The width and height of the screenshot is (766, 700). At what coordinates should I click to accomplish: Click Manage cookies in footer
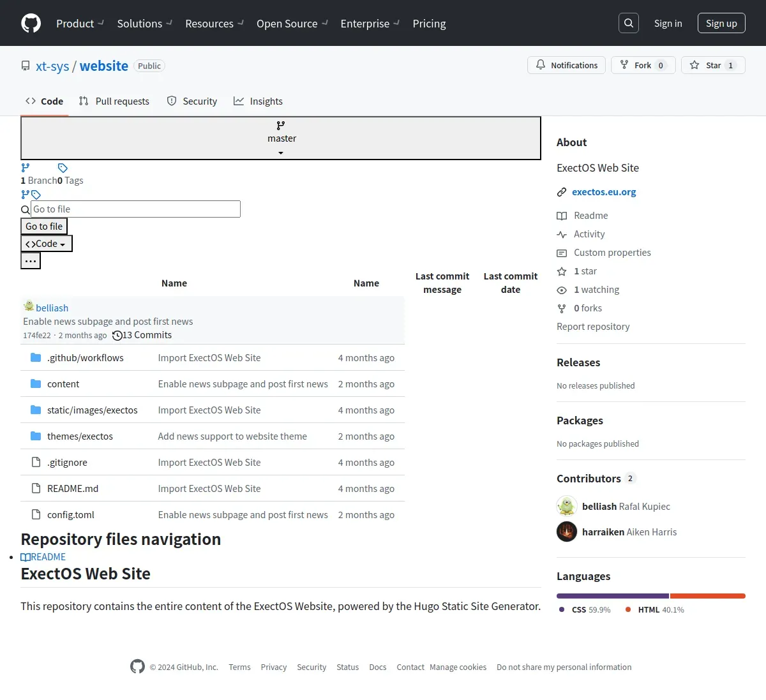point(458,667)
